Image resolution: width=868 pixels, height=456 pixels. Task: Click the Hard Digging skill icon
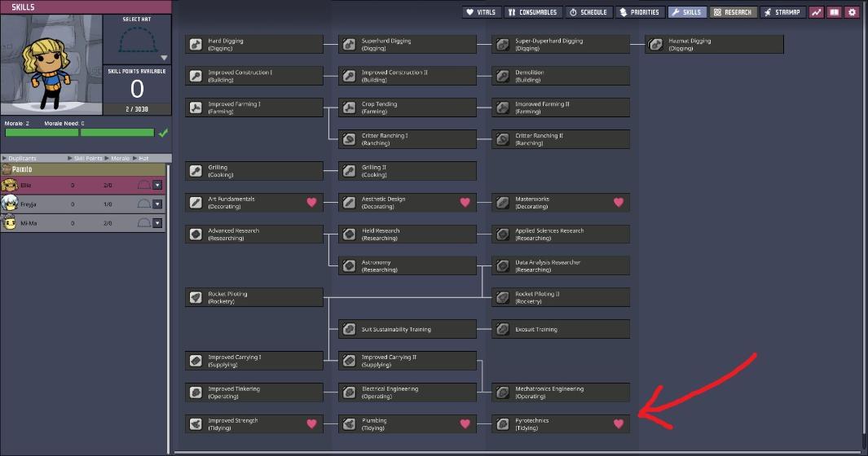pyautogui.click(x=196, y=44)
